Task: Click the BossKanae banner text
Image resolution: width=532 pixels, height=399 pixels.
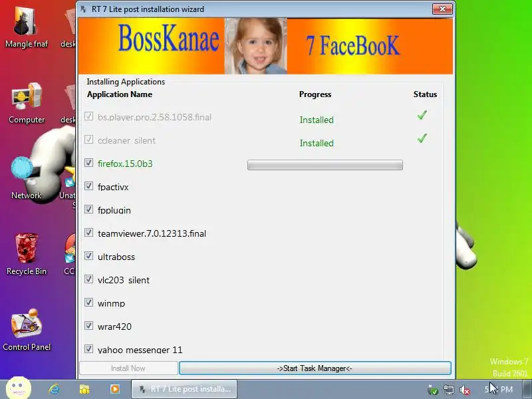Action: coord(169,39)
